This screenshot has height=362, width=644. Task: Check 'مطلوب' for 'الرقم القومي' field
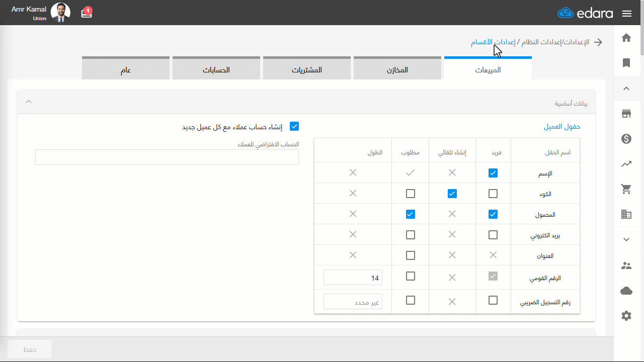pyautogui.click(x=411, y=276)
